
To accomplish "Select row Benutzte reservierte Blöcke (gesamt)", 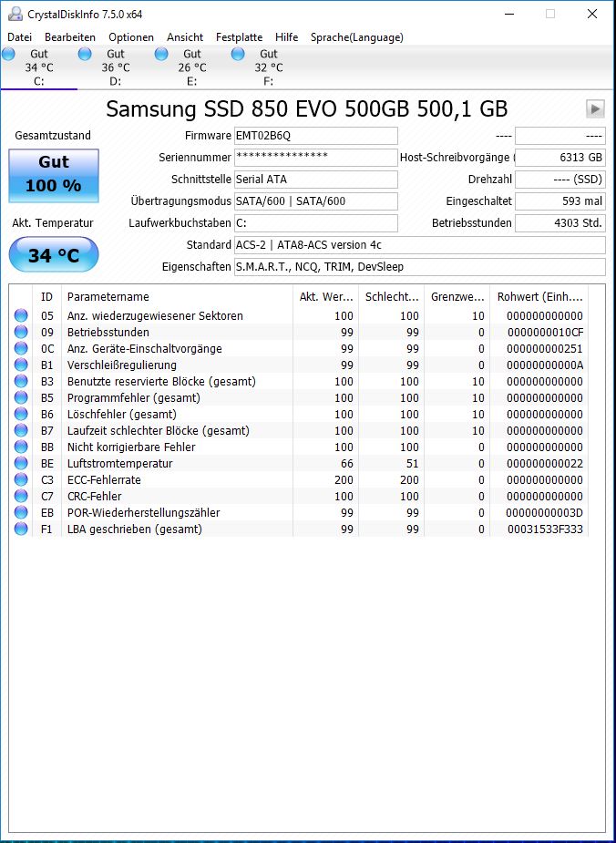I will click(300, 381).
